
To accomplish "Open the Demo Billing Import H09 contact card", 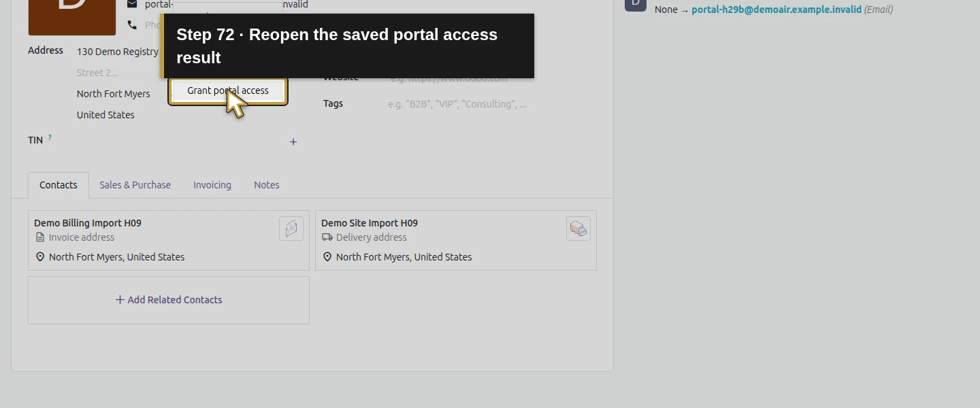I will click(169, 240).
